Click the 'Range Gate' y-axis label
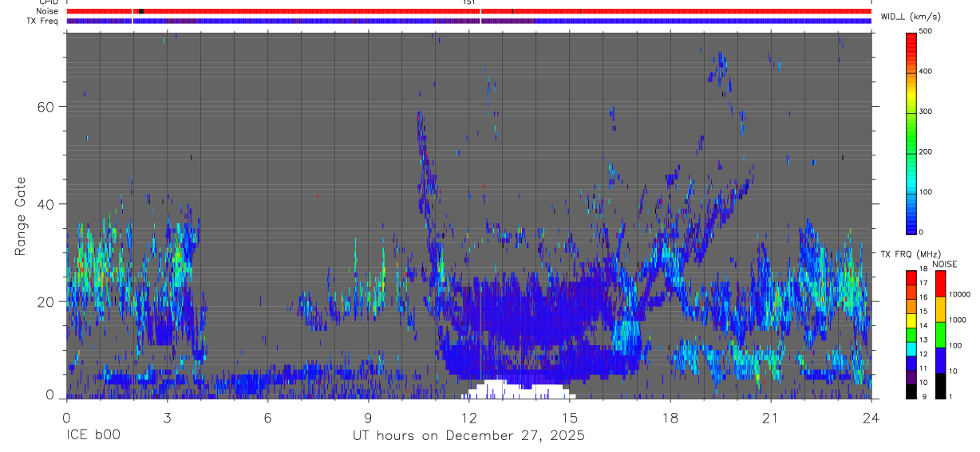 [x=22, y=216]
